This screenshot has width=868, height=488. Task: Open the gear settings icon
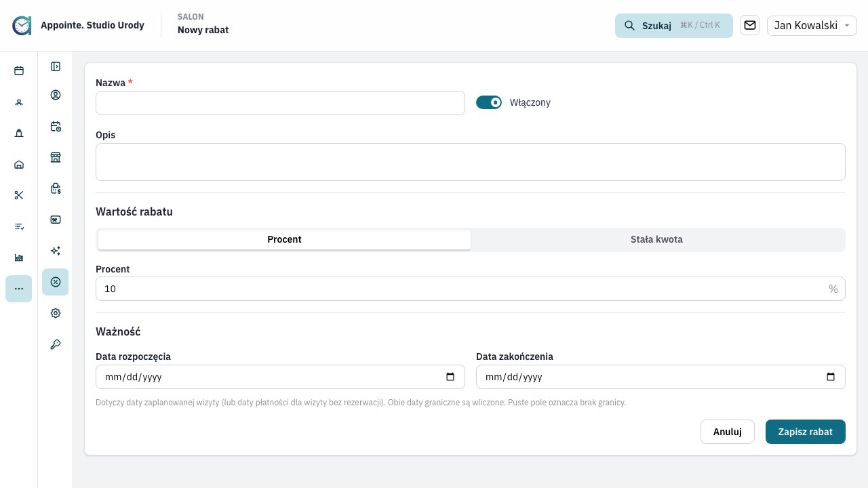point(56,313)
